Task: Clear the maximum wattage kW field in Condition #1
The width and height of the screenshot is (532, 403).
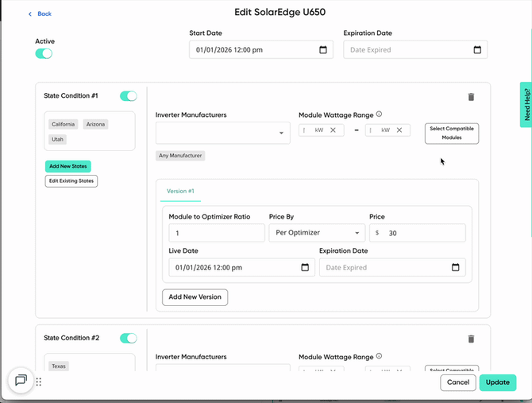Action: point(399,130)
